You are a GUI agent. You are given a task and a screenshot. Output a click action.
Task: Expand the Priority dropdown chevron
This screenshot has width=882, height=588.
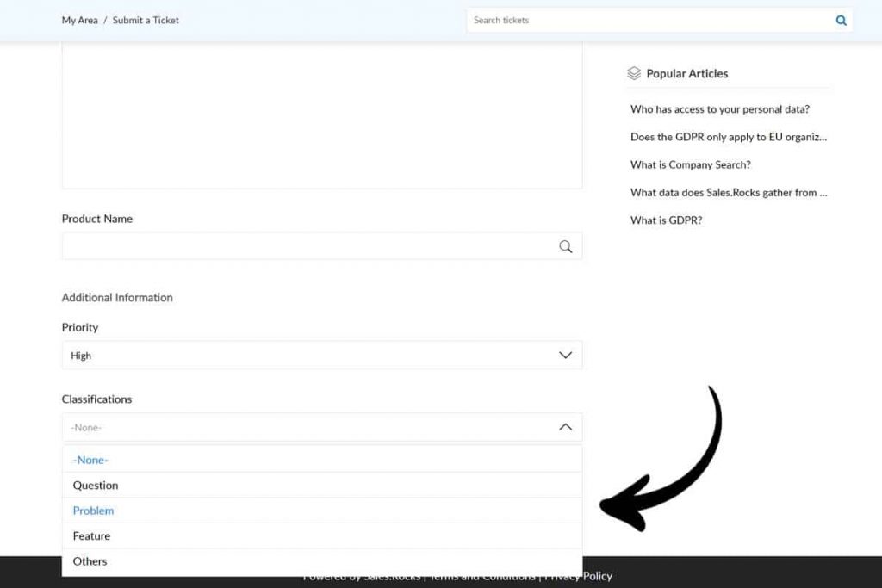[565, 356]
